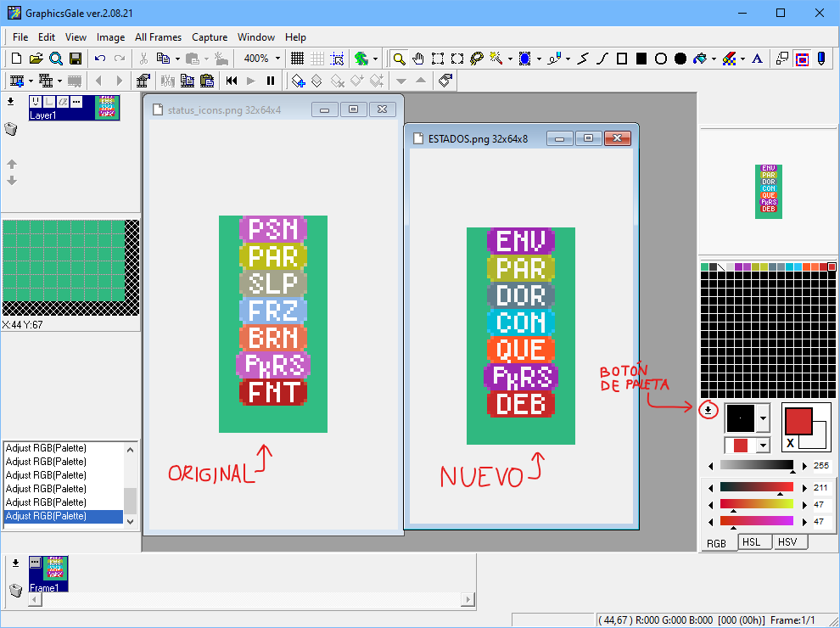Image resolution: width=840 pixels, height=628 pixels.
Task: Toggle the alpha channel on Layer1
Action: click(63, 103)
